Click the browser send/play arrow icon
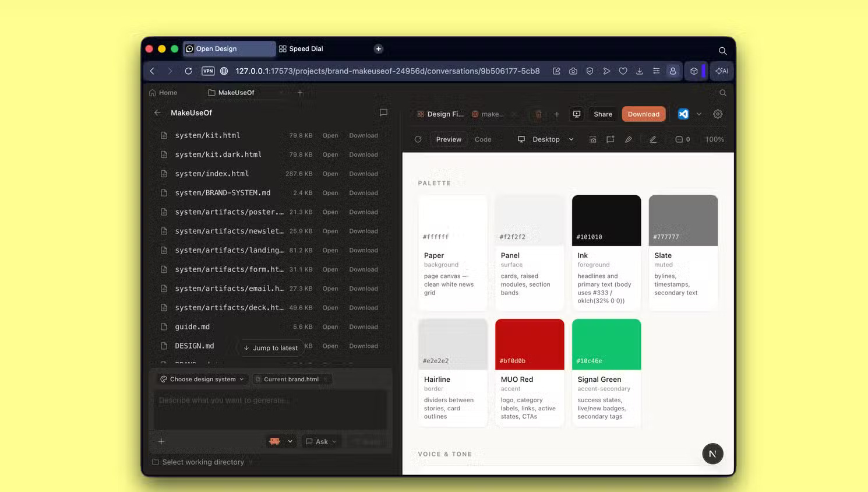This screenshot has height=492, width=868. point(606,71)
